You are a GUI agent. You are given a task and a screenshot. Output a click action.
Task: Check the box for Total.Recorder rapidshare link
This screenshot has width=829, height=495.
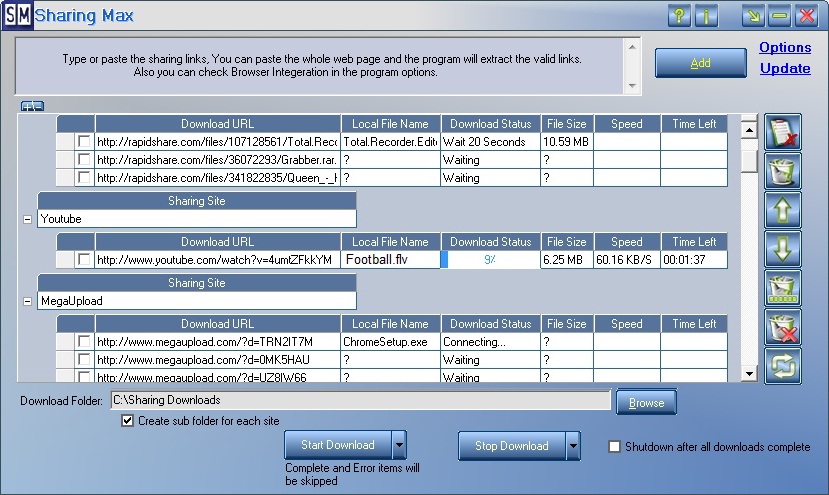pos(85,142)
